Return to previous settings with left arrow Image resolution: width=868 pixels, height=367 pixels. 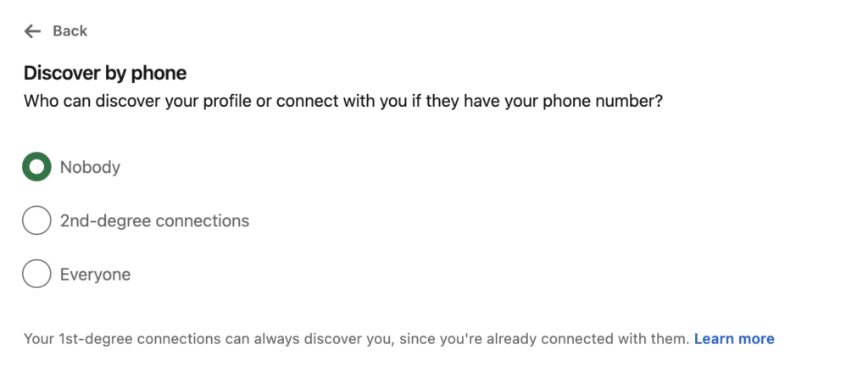tap(32, 31)
